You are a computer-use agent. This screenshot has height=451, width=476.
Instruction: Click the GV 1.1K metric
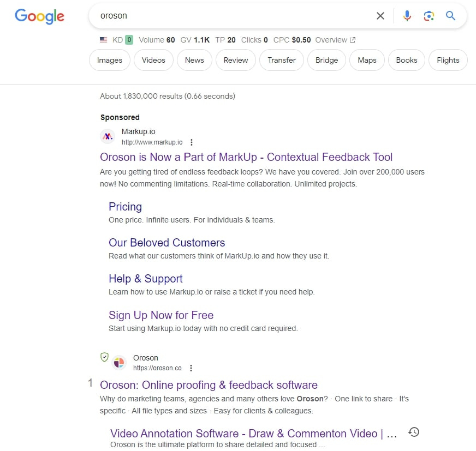[x=195, y=40]
